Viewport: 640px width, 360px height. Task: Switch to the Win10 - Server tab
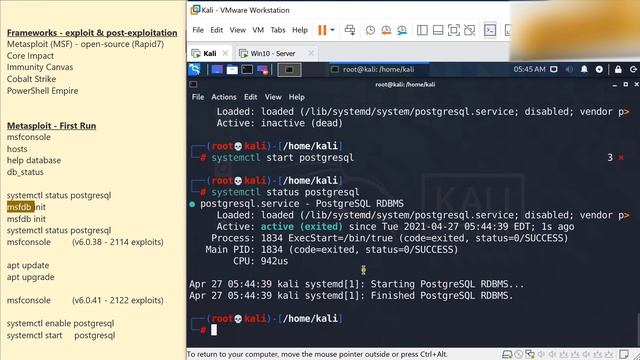(x=273, y=53)
